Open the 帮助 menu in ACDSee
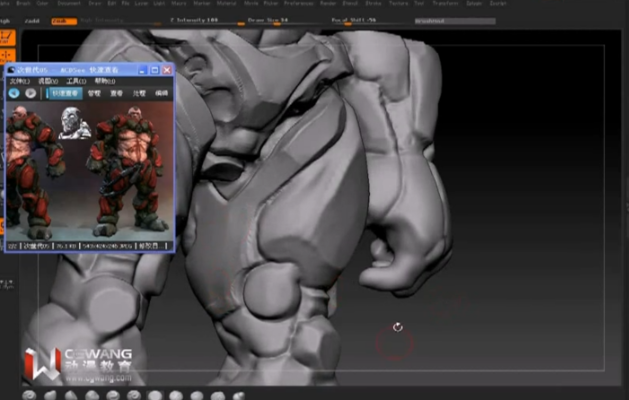629x400 pixels. tap(102, 81)
